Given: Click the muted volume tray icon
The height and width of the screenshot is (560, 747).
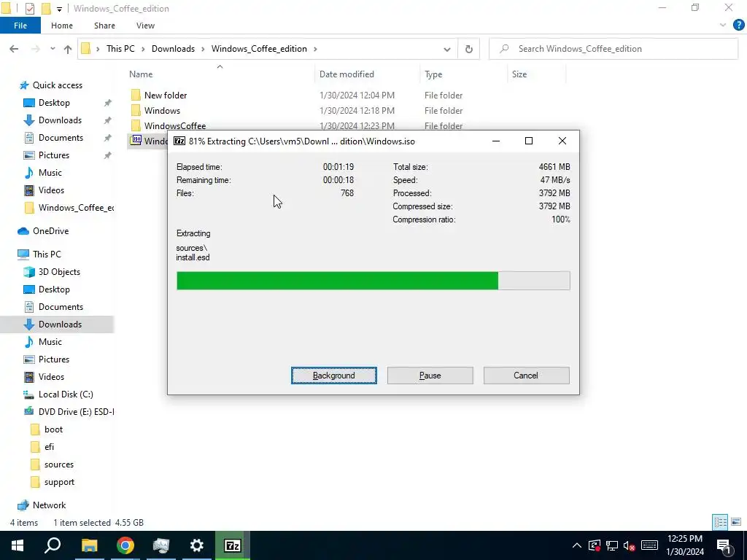Looking at the screenshot, I should click(x=630, y=545).
